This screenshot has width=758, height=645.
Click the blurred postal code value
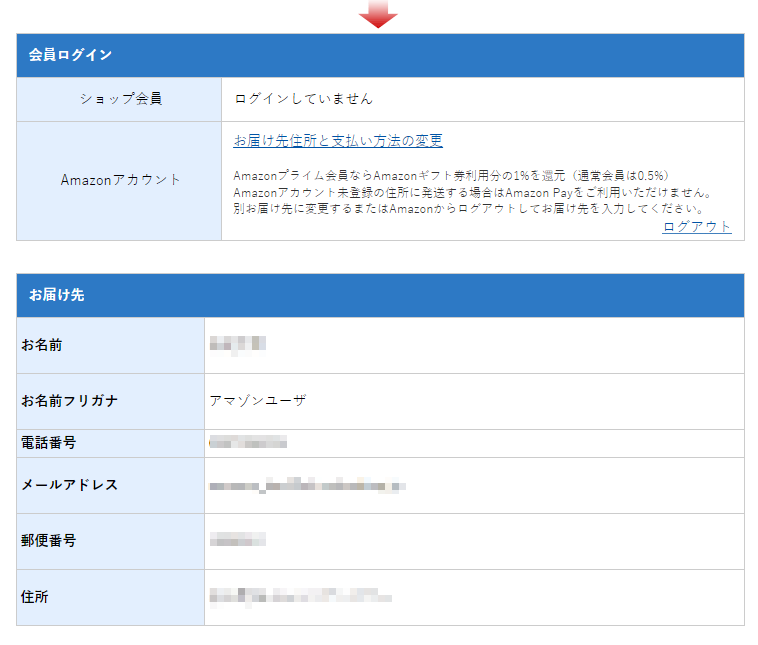(x=237, y=541)
